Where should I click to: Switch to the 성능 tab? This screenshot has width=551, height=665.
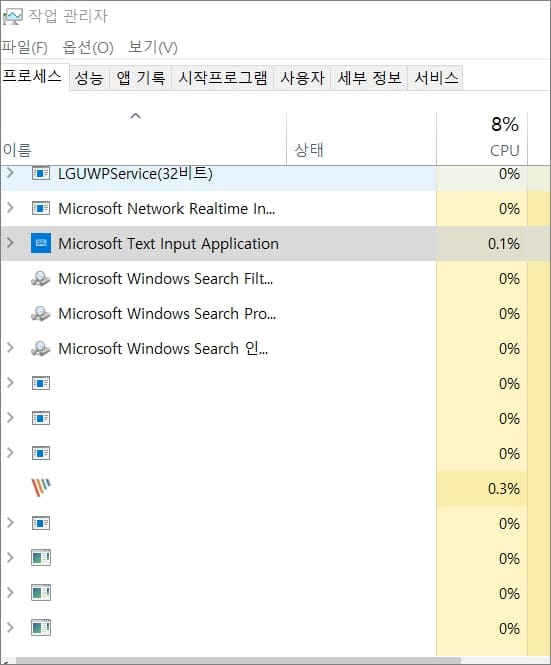pos(89,78)
